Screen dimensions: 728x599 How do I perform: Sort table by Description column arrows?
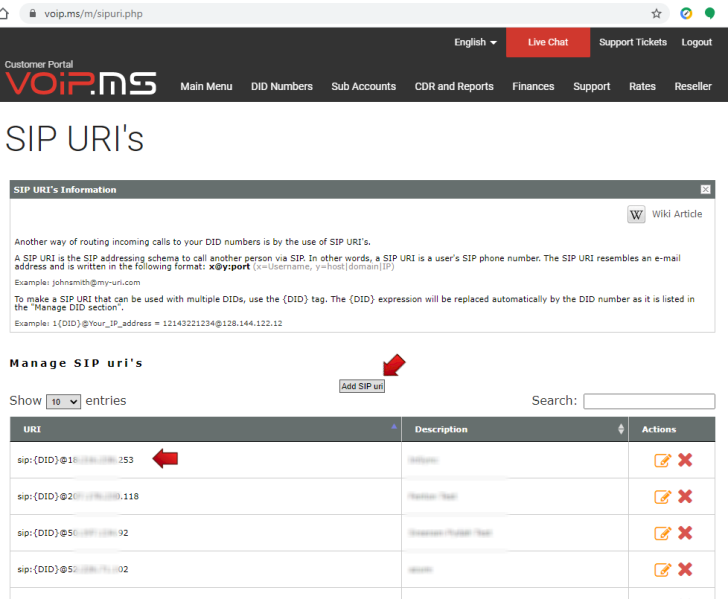tap(621, 429)
